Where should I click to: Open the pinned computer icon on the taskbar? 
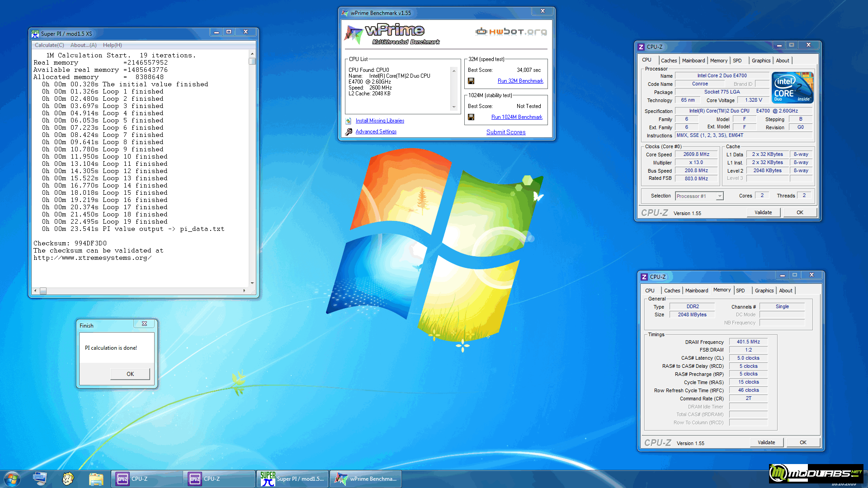point(40,479)
